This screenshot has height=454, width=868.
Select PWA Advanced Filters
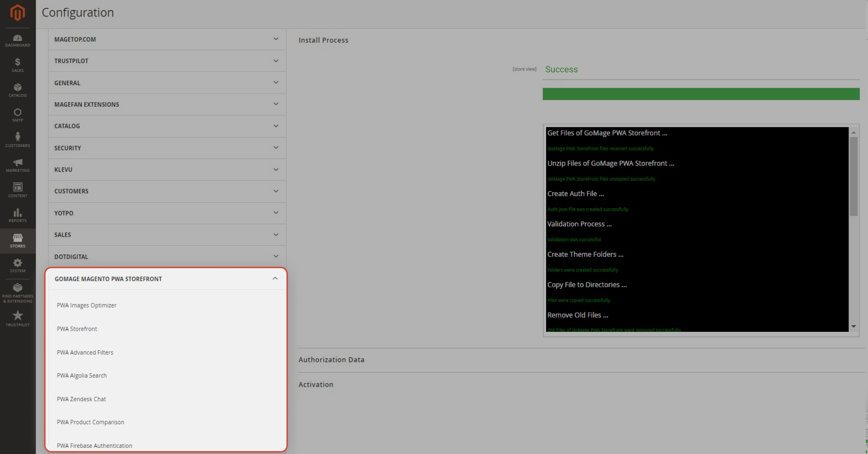(x=85, y=352)
